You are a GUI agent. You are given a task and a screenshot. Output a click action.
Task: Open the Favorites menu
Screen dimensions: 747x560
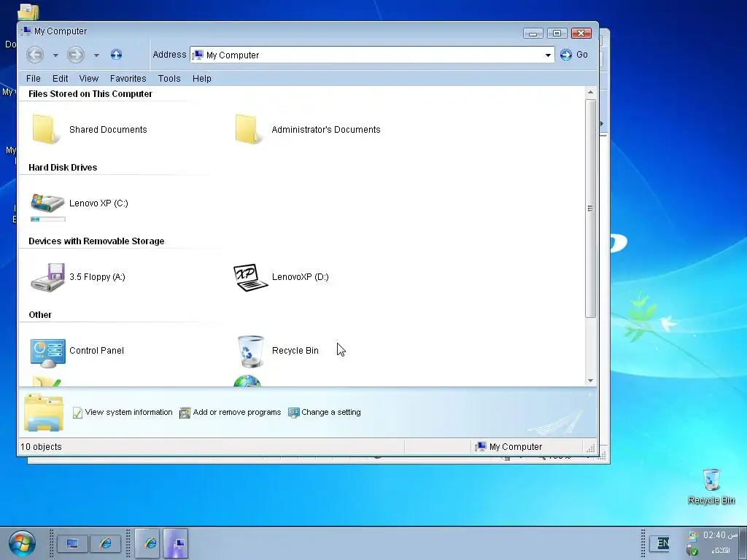[128, 79]
